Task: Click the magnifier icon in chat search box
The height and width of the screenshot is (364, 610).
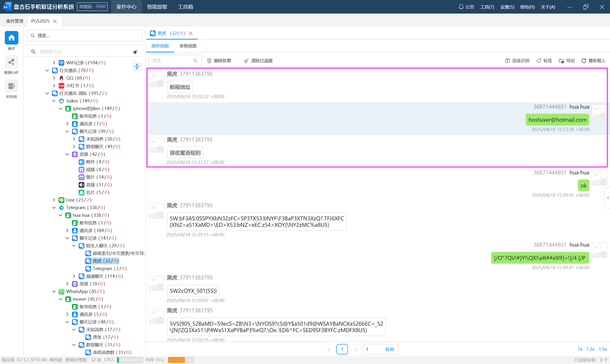Action: pyautogui.click(x=195, y=61)
